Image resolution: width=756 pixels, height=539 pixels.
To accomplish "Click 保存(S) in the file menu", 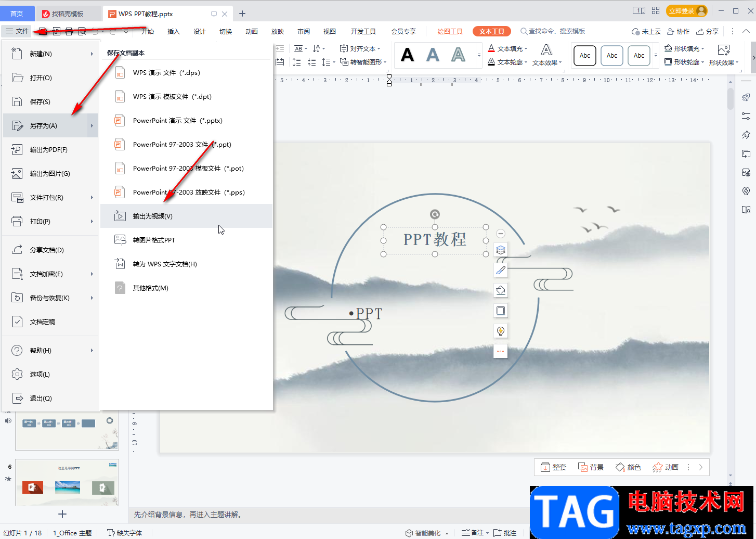I will tap(50, 101).
